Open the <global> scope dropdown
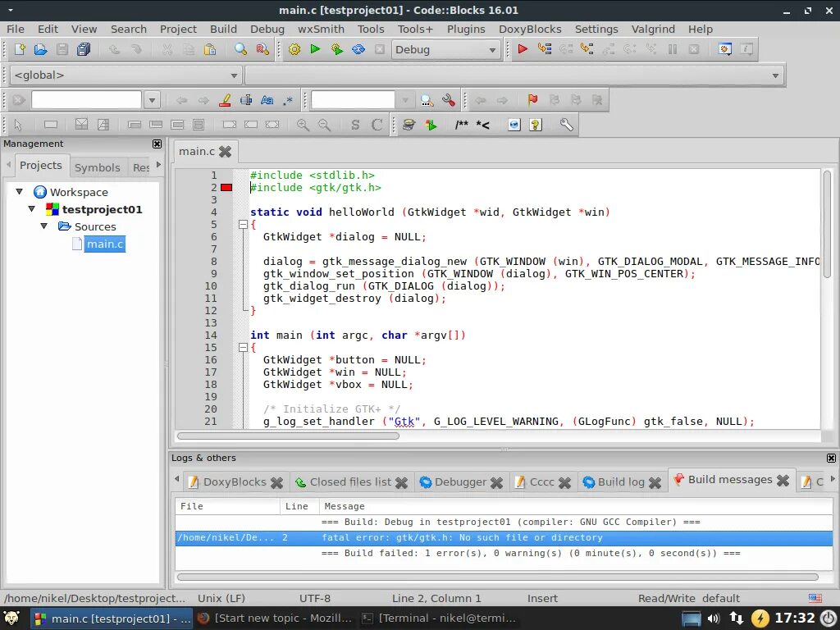This screenshot has height=630, width=840. coord(126,75)
